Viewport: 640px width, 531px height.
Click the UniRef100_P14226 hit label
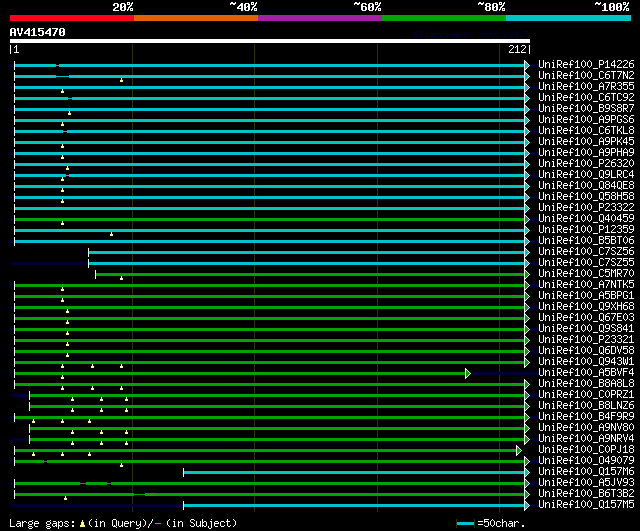(x=586, y=64)
